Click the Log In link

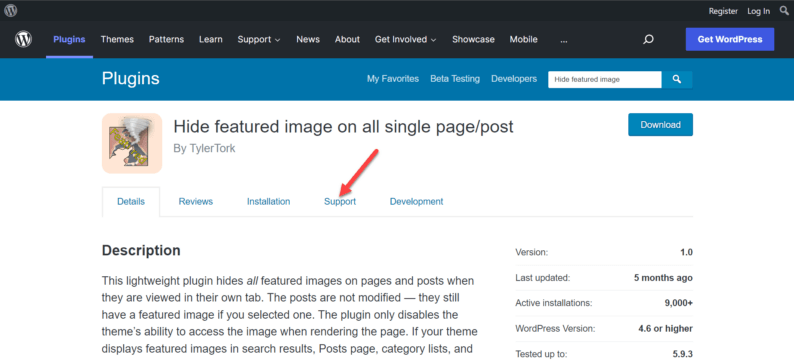[x=759, y=11]
